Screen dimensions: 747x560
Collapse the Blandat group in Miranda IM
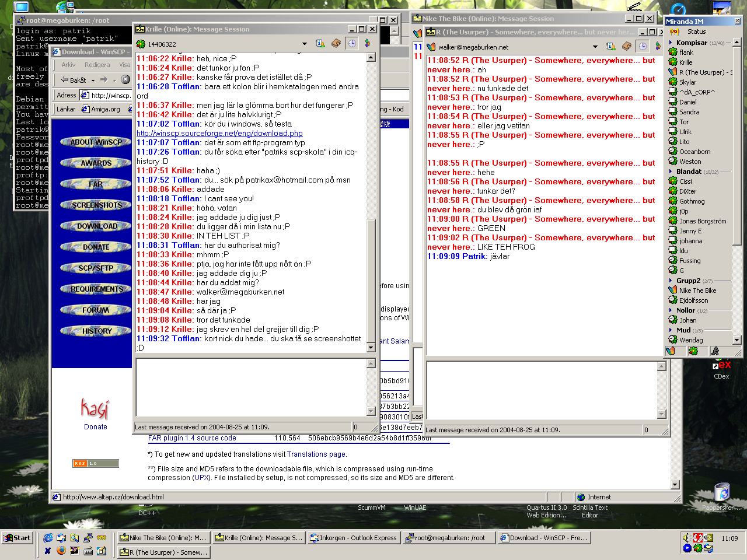671,171
